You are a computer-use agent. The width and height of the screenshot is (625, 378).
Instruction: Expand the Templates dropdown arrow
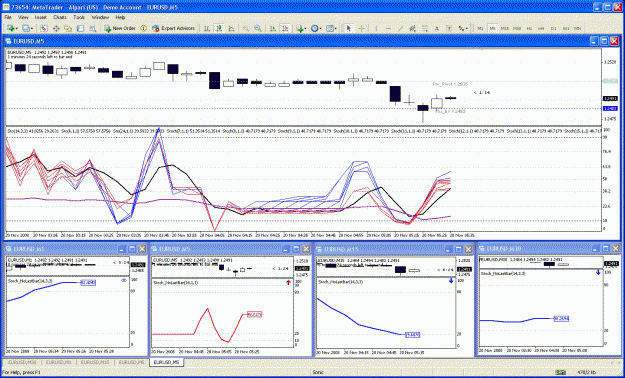(336, 28)
